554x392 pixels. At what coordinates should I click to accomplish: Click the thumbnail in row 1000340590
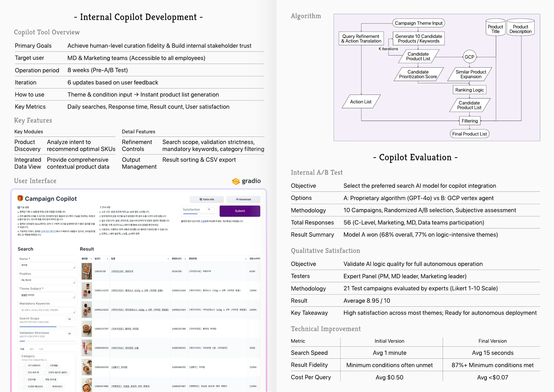(x=87, y=367)
